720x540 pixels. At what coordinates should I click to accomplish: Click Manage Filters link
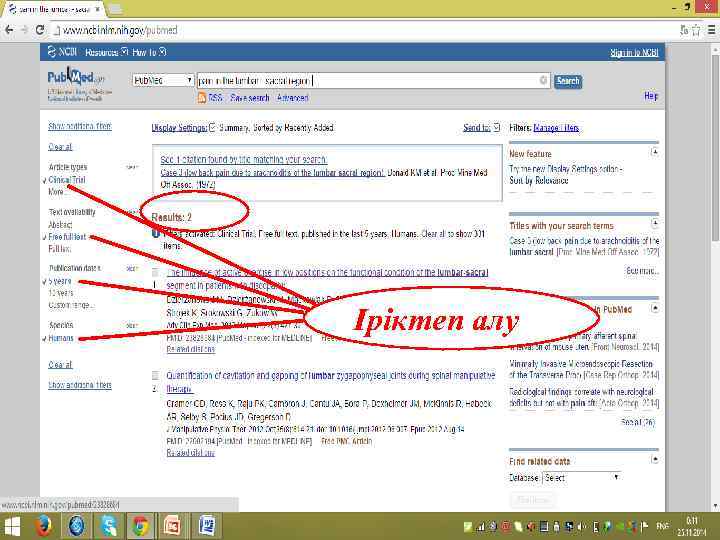click(x=556, y=128)
